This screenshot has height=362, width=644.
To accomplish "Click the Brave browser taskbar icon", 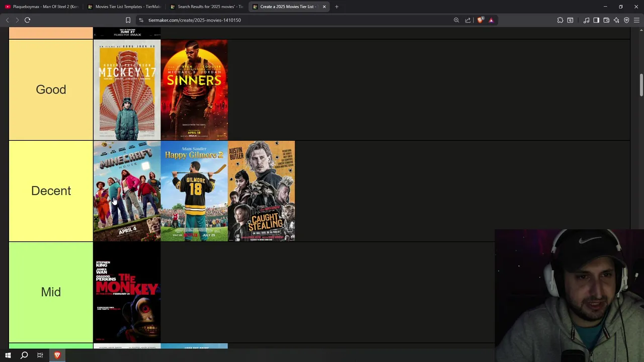I will (57, 355).
